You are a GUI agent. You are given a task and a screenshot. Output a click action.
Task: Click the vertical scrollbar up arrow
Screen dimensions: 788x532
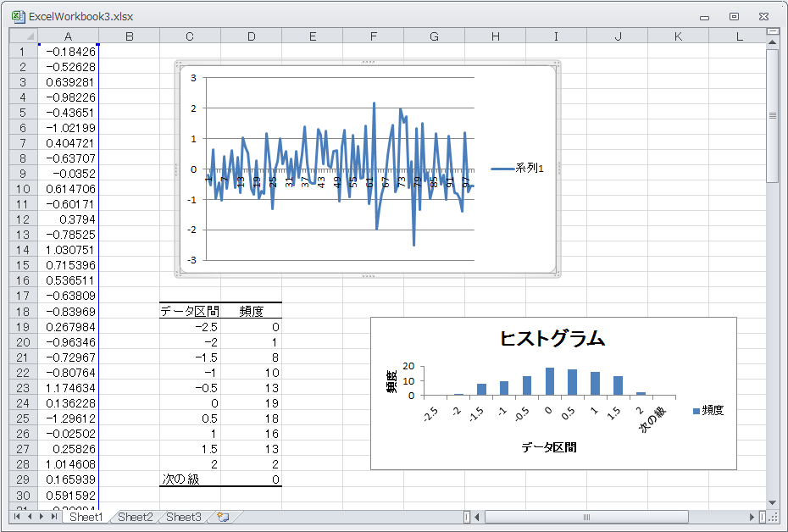tap(772, 42)
